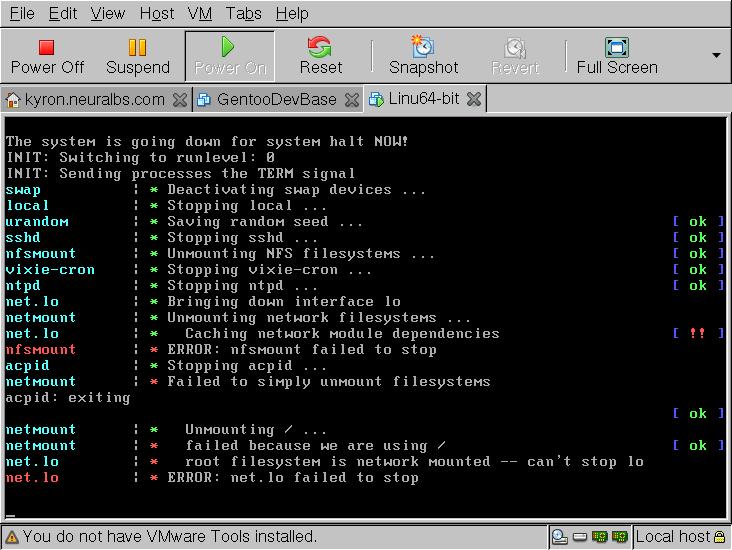Click the hard disk status icon
This screenshot has height=550, width=732.
click(x=581, y=537)
